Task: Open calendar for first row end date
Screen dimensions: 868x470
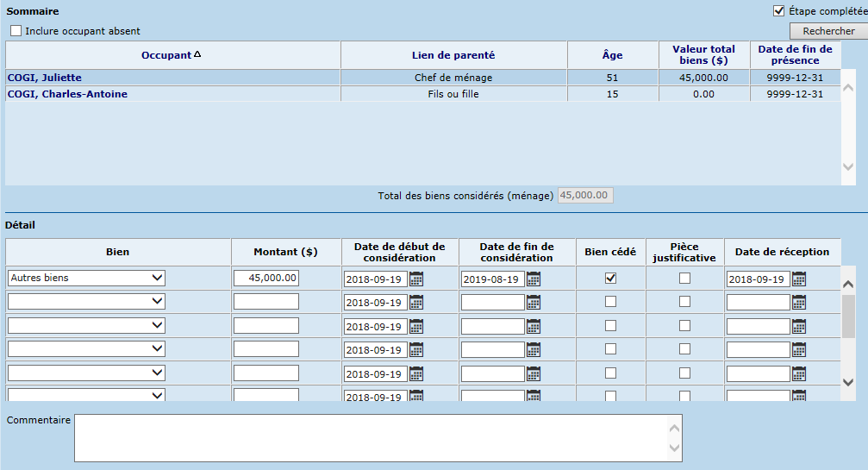Action: 534,279
